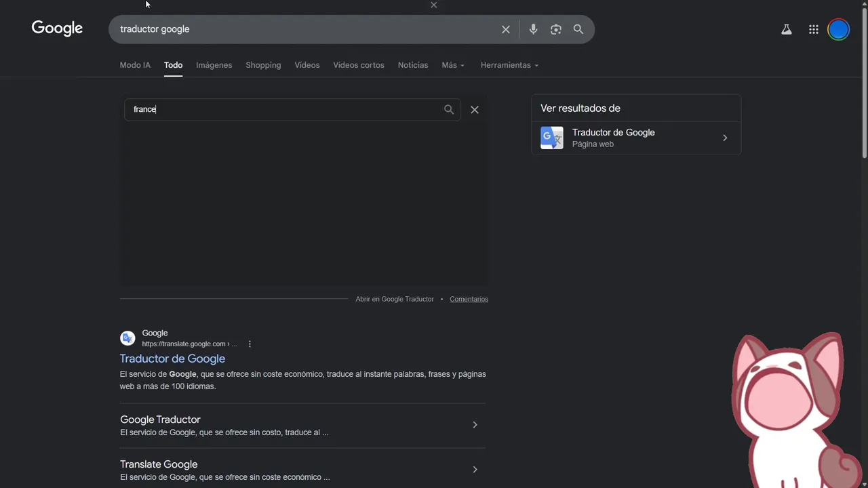Switch to Videos tab

[x=307, y=65]
